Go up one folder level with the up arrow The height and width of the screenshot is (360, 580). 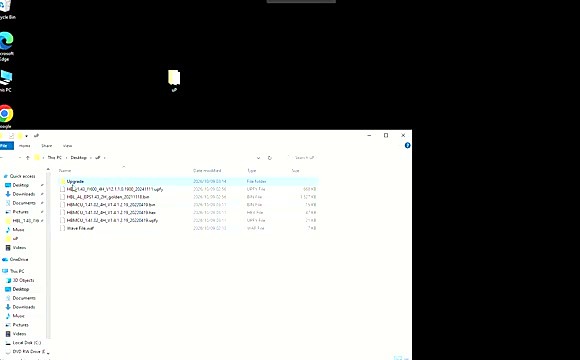tap(28, 158)
